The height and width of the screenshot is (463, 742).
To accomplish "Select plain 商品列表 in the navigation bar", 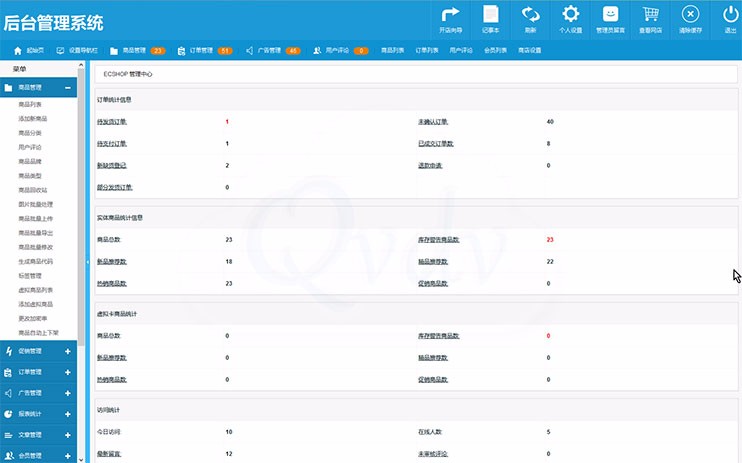I will [x=392, y=50].
